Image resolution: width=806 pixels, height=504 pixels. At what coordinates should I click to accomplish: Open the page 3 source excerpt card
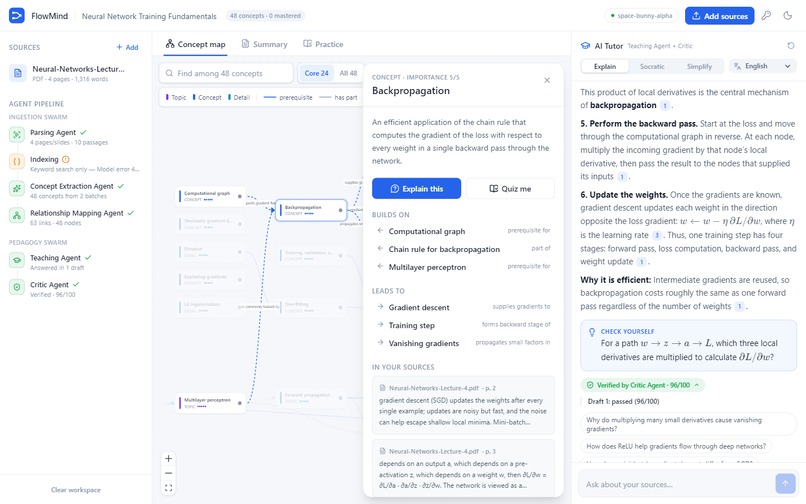click(463, 468)
